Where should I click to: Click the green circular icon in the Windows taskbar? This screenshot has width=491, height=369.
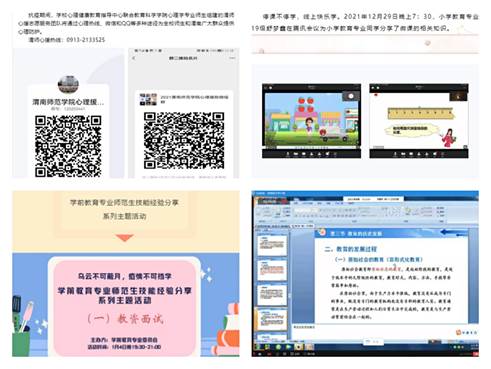click(x=278, y=347)
